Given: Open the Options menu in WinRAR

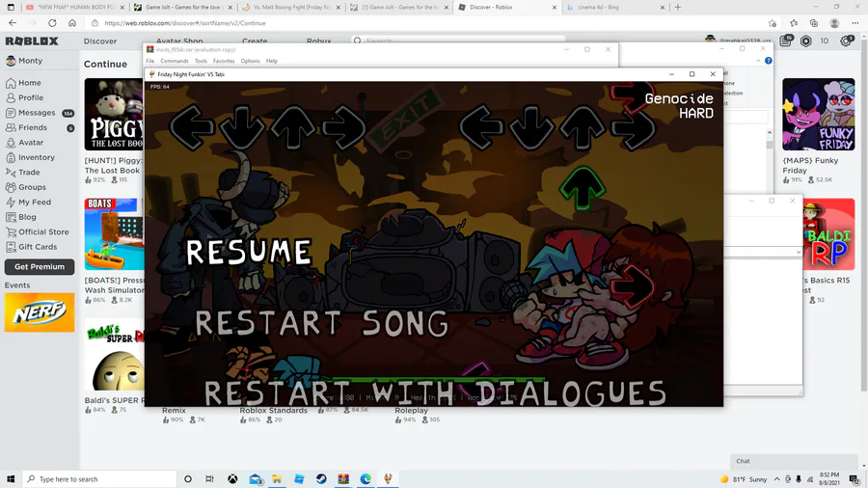Looking at the screenshot, I should pyautogui.click(x=250, y=61).
